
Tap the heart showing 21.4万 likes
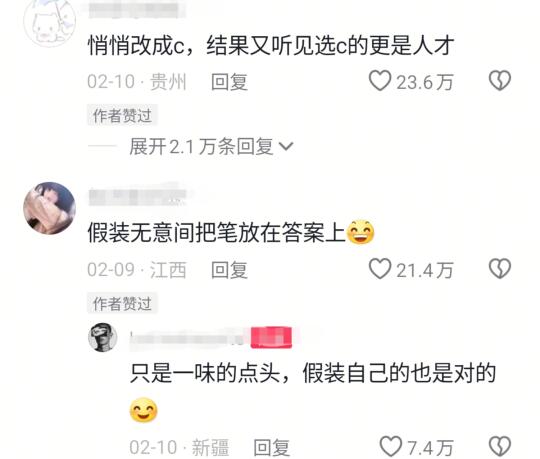click(x=380, y=269)
